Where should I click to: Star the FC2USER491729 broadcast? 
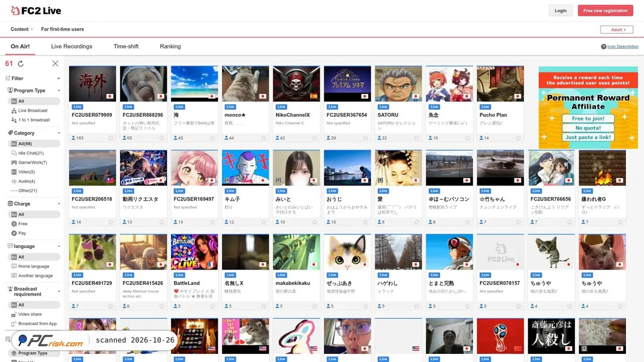click(111, 306)
